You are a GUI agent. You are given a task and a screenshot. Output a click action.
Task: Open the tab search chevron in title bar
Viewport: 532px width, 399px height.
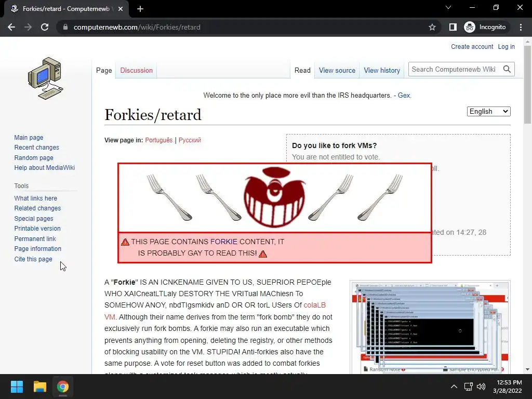point(448,7)
